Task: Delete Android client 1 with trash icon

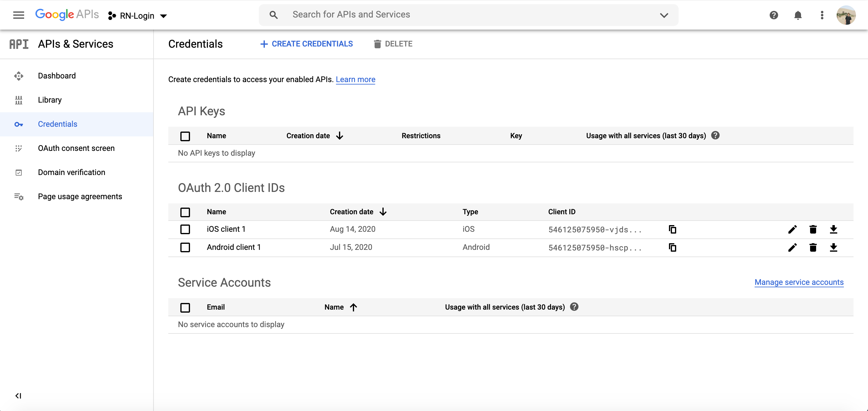Action: (x=813, y=247)
